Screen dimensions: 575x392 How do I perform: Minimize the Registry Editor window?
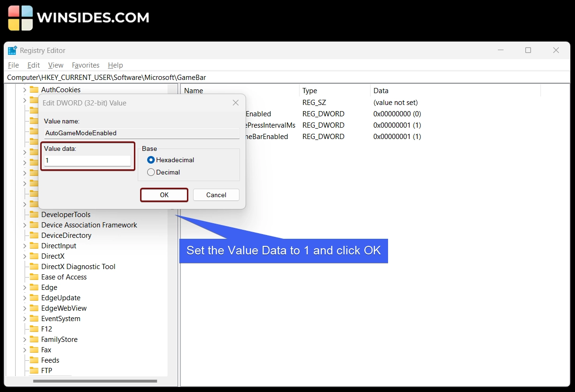click(x=500, y=50)
